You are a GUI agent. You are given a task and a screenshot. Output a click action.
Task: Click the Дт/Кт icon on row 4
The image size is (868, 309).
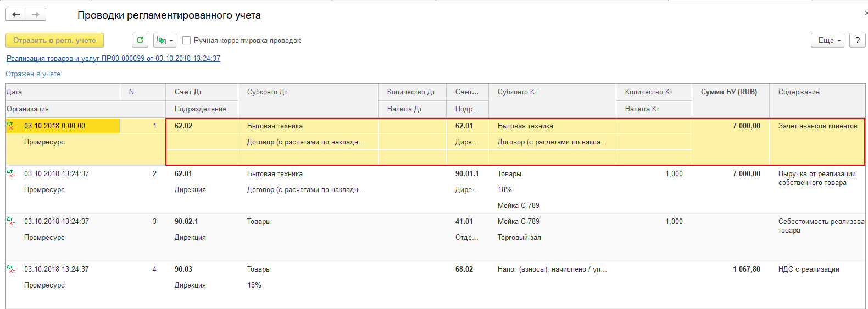tap(11, 269)
